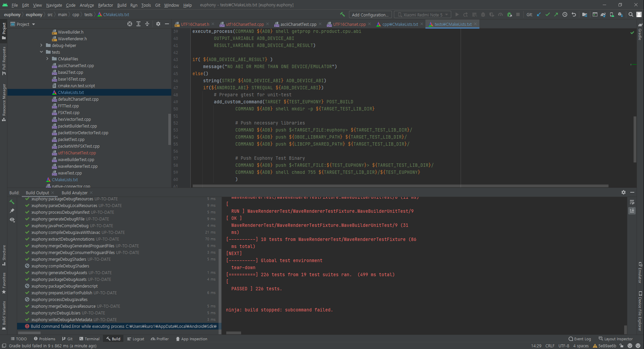The height and width of the screenshot is (349, 644).
Task: Open Build tool window settings gear
Action: (623, 192)
